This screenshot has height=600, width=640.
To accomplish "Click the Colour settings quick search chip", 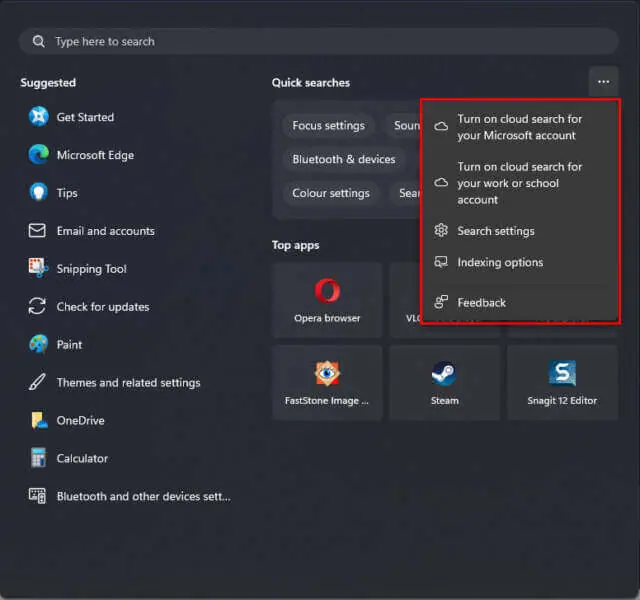I will click(331, 193).
